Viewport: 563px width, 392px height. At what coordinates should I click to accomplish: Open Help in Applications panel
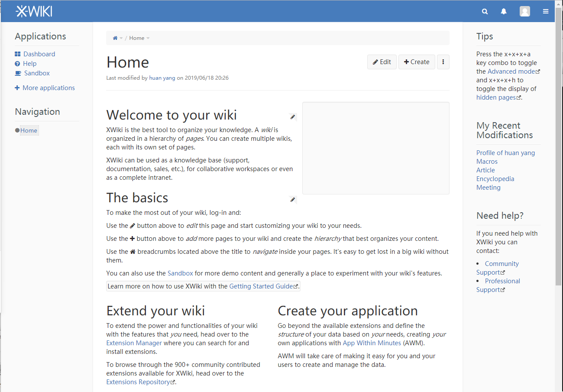[29, 64]
